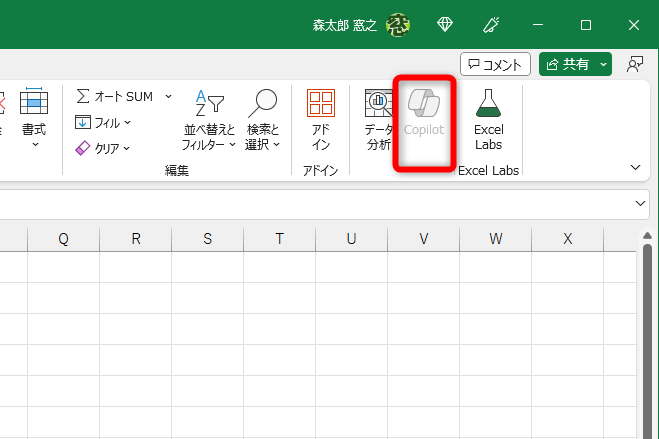Open Excel Labs from the ribbon
659x439 pixels.
pyautogui.click(x=488, y=118)
